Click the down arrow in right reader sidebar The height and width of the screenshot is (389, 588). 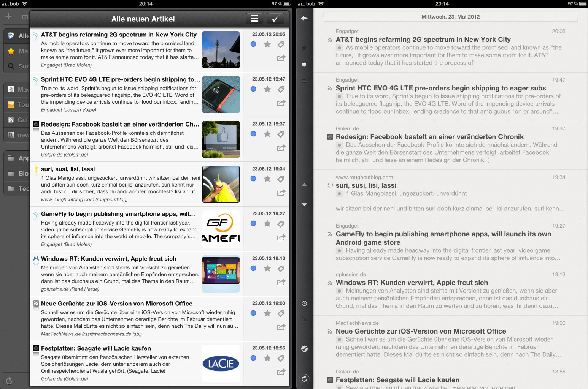(304, 205)
